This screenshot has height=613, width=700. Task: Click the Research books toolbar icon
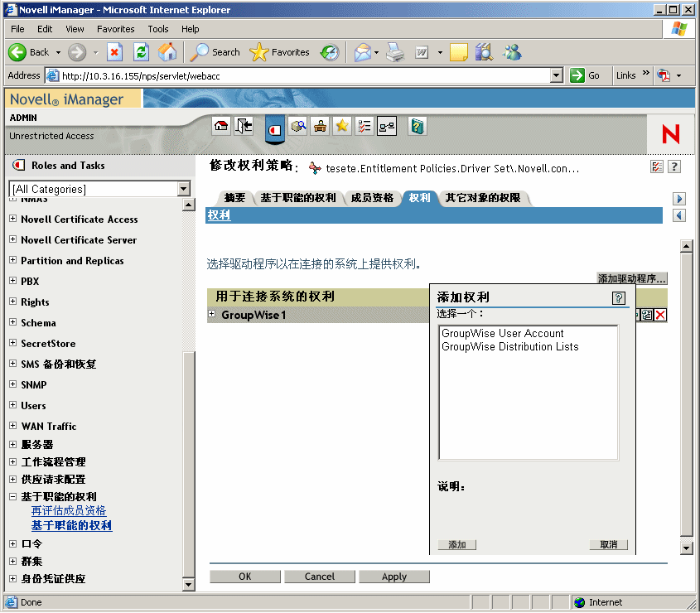(484, 52)
